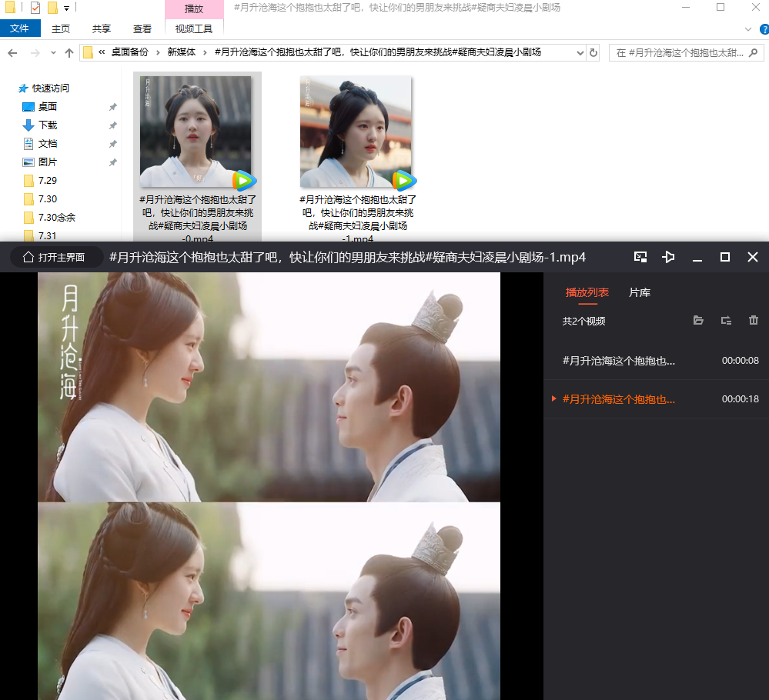Select the -1.mp4 video thumbnail

[x=356, y=132]
